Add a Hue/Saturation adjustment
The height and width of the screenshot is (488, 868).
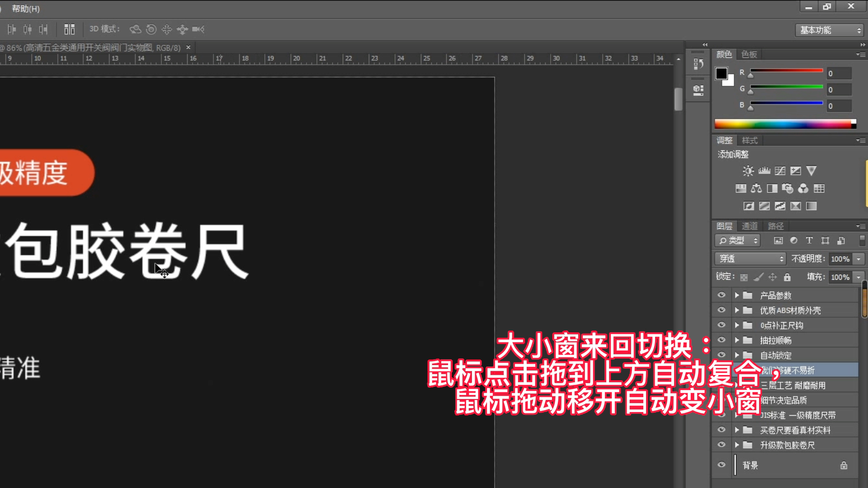tap(741, 188)
